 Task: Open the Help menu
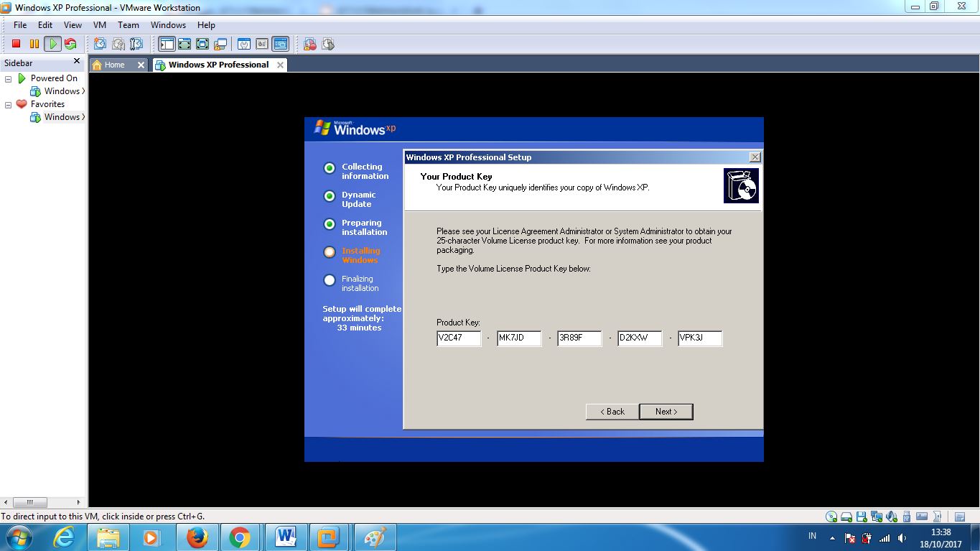(x=206, y=25)
